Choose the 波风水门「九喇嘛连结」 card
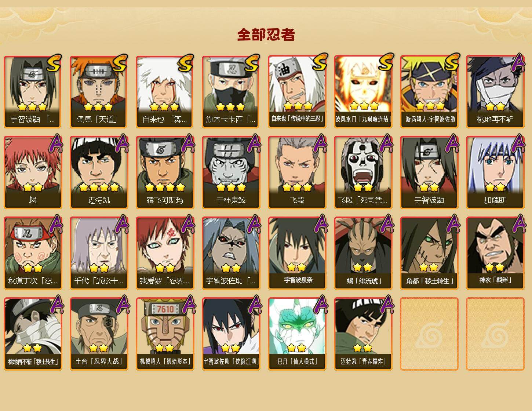Screen dimensions: 532x411 (x=363, y=92)
